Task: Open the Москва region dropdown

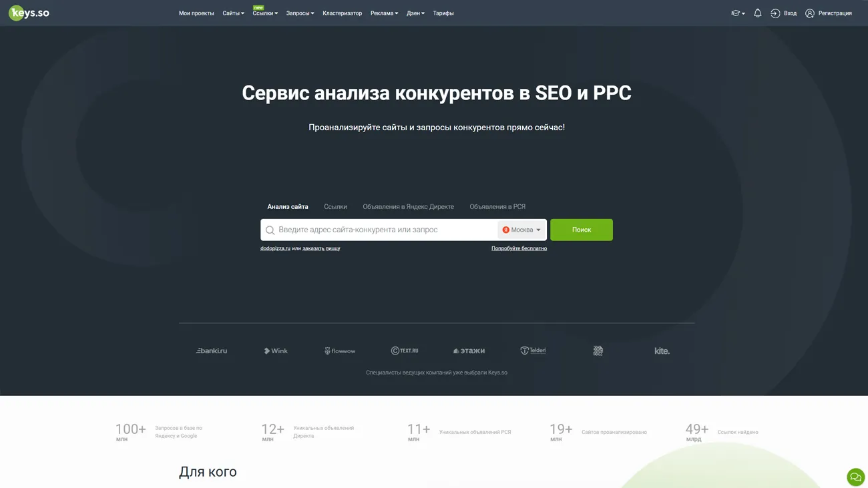Action: (521, 230)
